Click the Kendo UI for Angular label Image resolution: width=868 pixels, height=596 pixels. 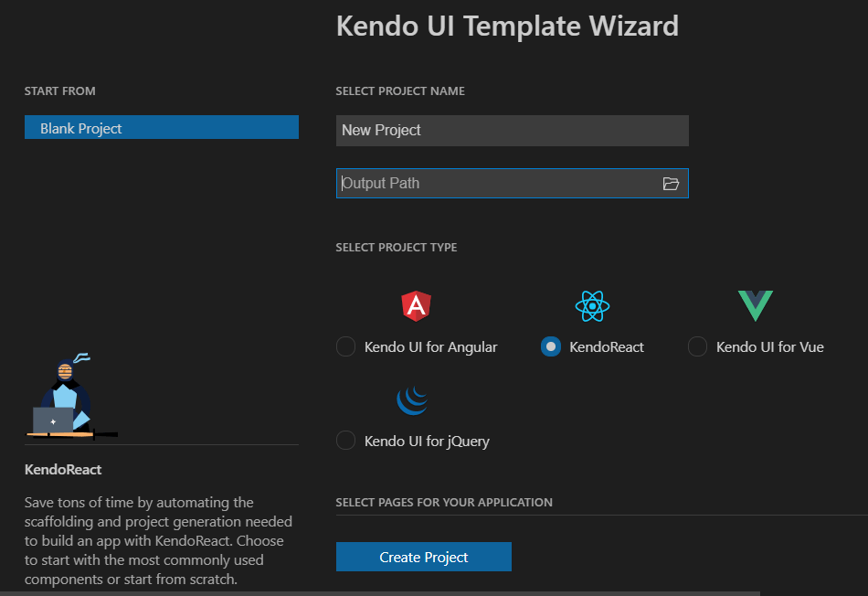click(430, 347)
